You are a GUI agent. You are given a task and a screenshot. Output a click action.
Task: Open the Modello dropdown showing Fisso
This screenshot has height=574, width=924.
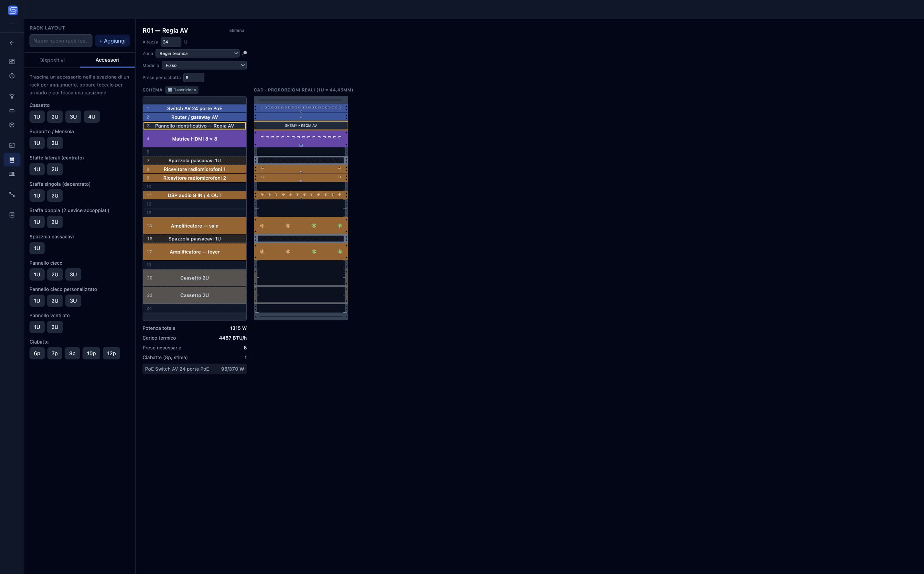coord(204,65)
